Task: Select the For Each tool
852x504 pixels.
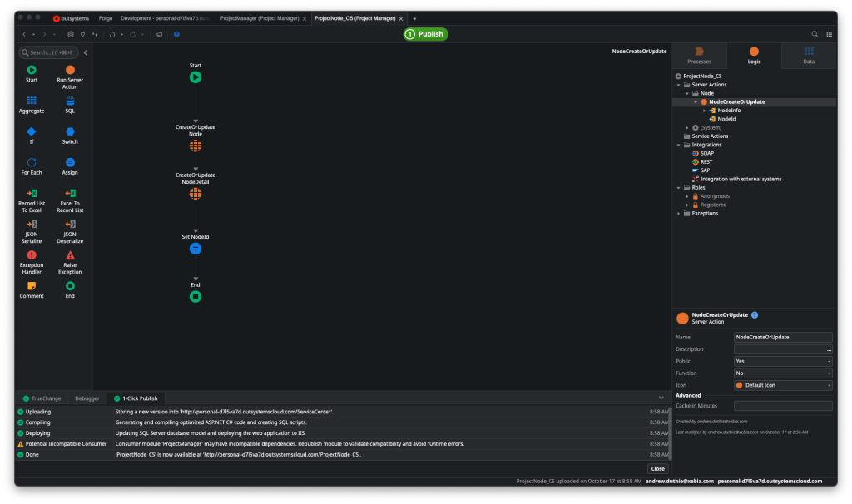Action: click(32, 166)
